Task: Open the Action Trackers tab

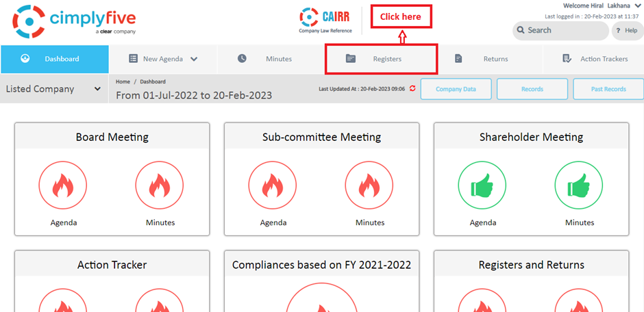Action: pyautogui.click(x=593, y=59)
